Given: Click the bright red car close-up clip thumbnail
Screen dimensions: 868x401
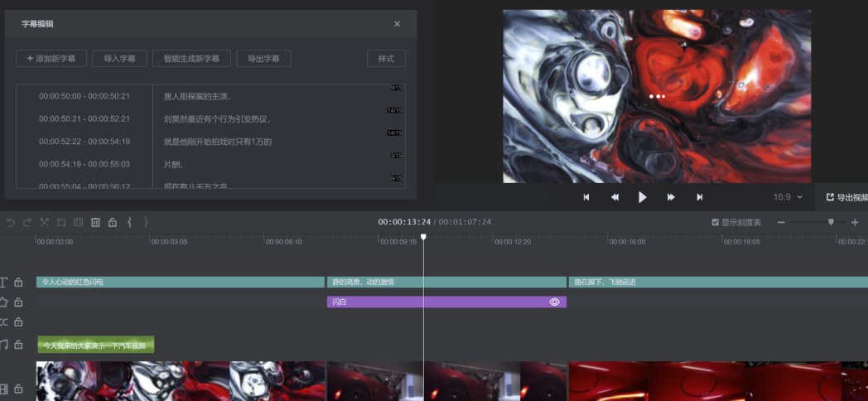Looking at the screenshot, I should click(x=719, y=381).
